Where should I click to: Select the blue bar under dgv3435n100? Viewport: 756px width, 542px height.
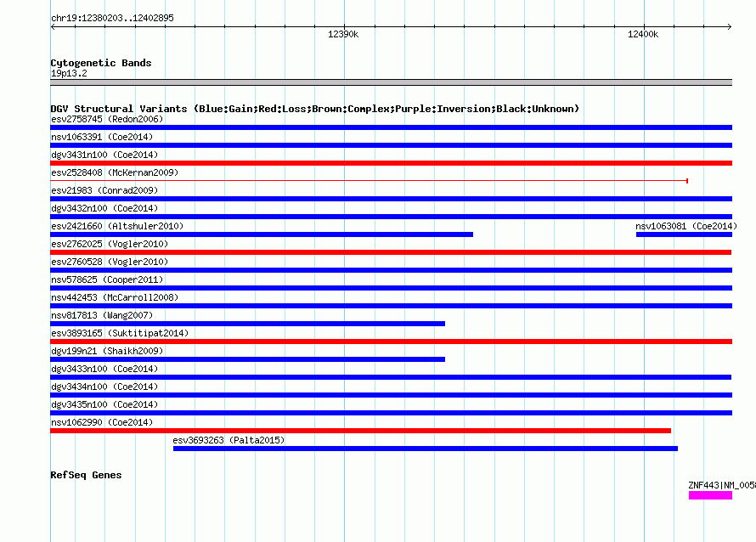391,413
